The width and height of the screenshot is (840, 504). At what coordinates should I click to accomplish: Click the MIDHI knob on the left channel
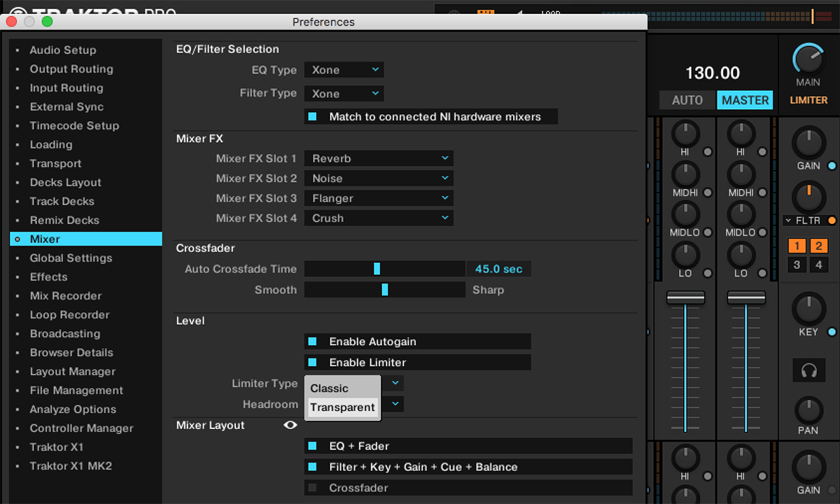[685, 173]
